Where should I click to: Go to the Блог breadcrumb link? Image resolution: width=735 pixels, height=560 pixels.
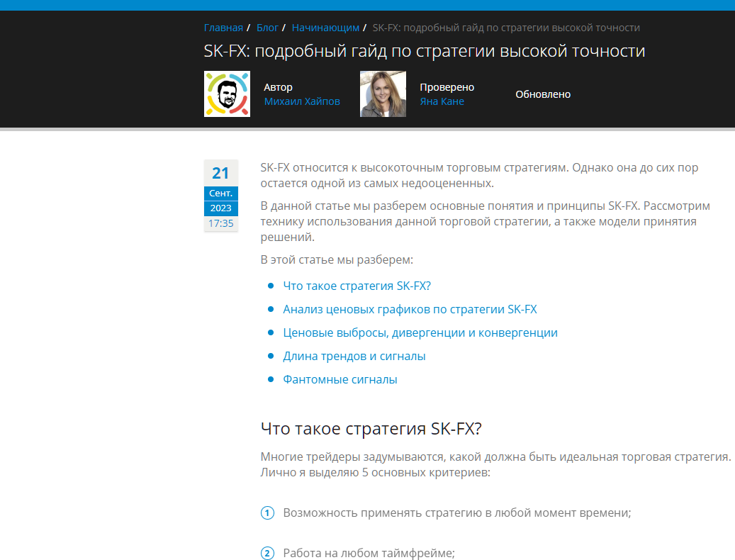(x=267, y=28)
